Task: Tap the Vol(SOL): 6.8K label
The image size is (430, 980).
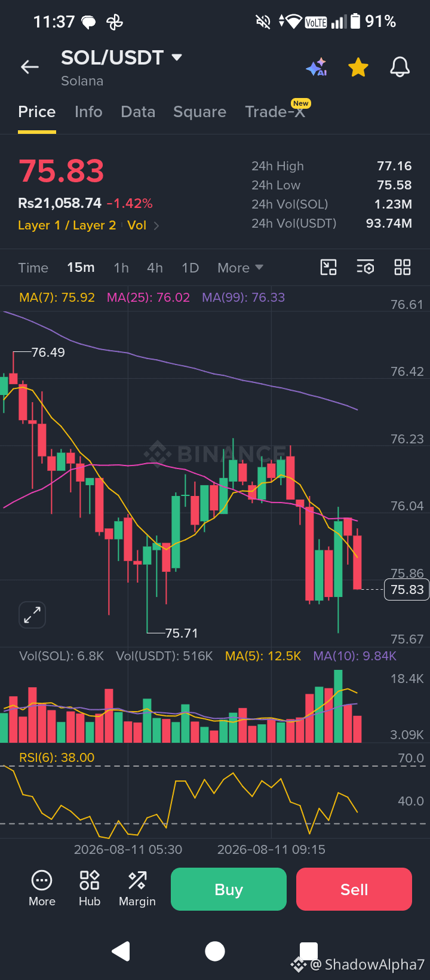Action: click(x=62, y=656)
